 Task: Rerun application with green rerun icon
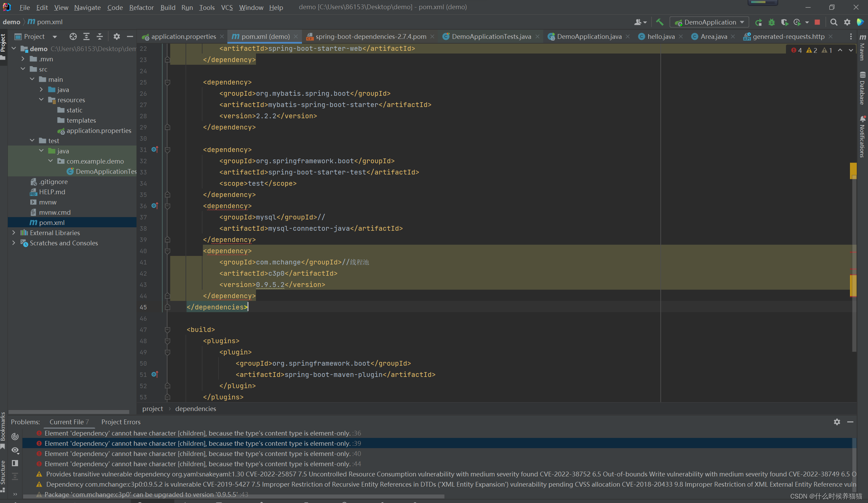758,22
